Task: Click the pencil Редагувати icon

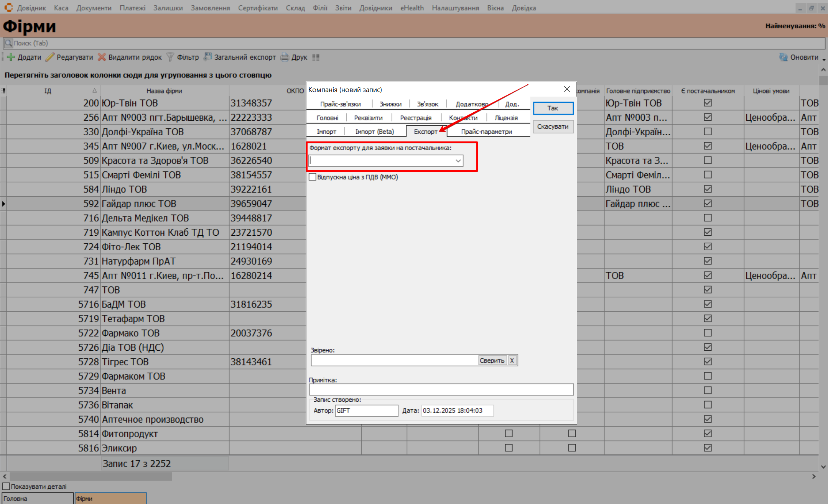Action: click(x=50, y=57)
